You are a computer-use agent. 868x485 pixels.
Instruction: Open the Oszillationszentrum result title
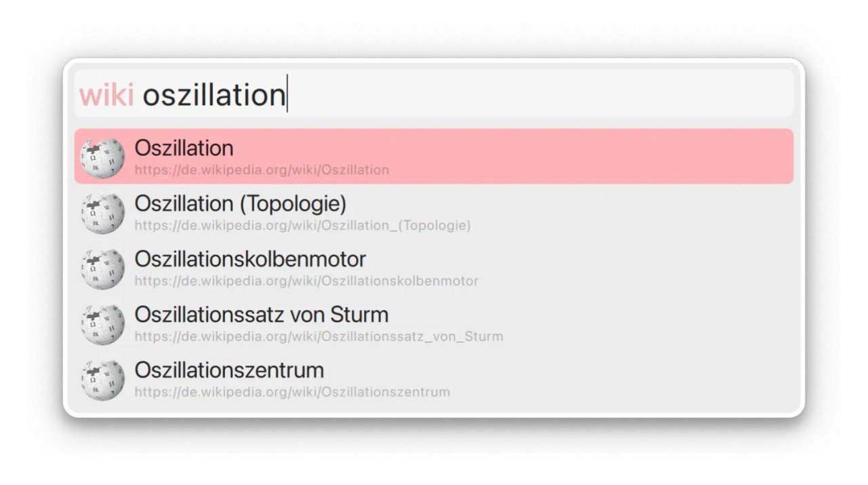229,370
